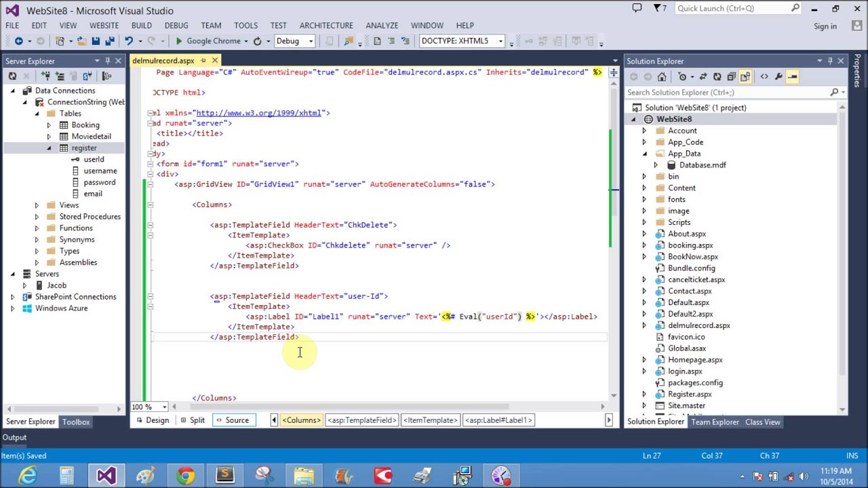Click Sign in link

tap(825, 26)
